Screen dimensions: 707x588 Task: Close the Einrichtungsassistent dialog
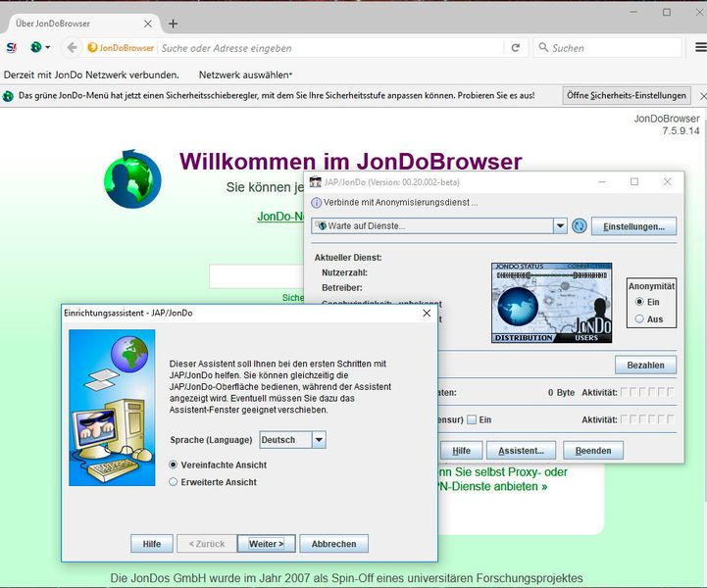coord(427,313)
